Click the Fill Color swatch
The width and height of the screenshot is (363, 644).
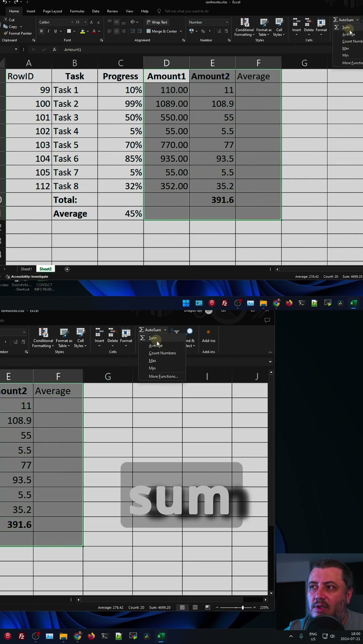pos(82,31)
